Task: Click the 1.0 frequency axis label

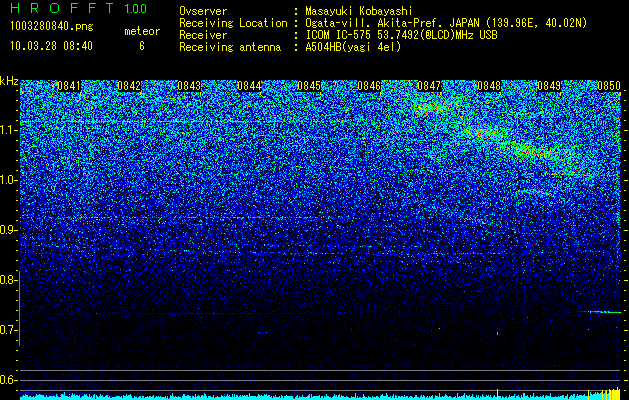Action: coord(9,180)
